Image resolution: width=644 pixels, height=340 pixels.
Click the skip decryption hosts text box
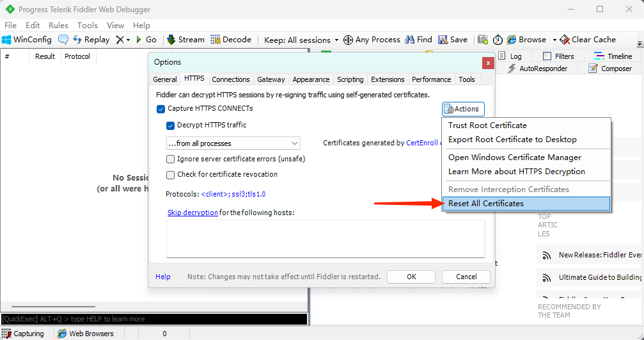click(x=325, y=238)
